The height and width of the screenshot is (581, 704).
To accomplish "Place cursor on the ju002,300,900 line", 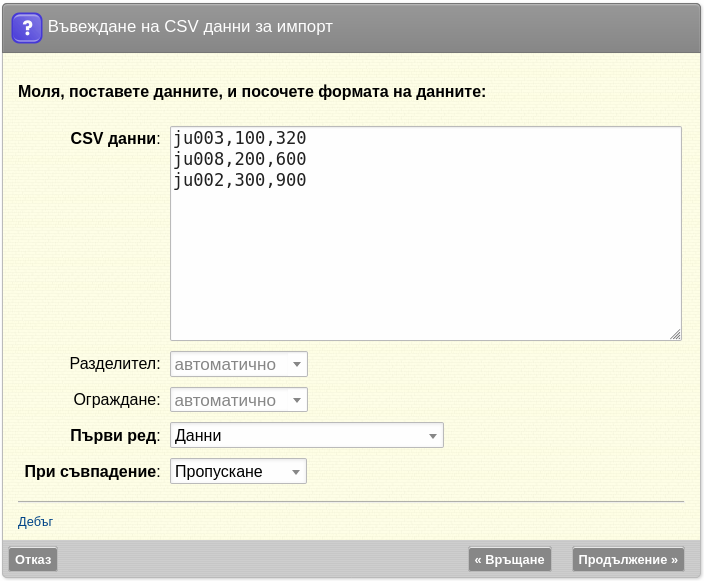I will pyautogui.click(x=240, y=180).
